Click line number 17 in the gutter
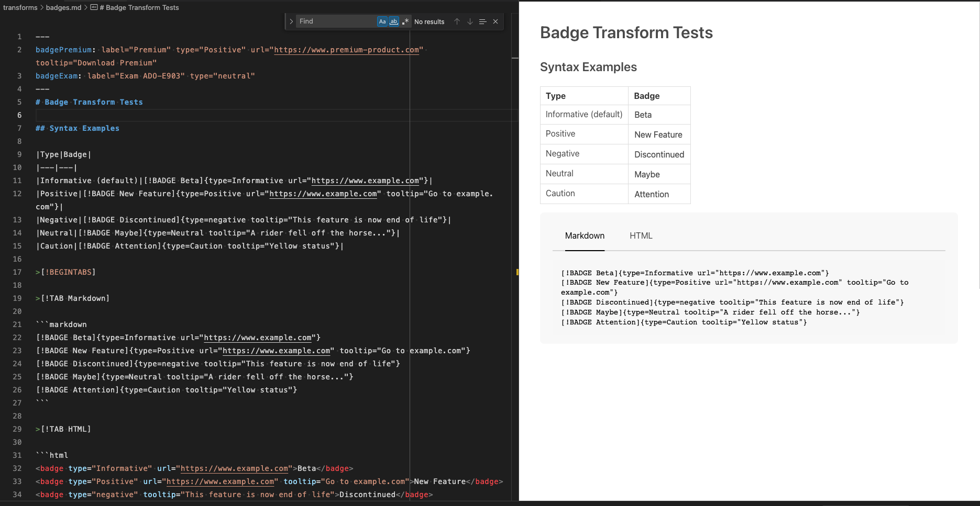This screenshot has height=506, width=980. [17, 272]
